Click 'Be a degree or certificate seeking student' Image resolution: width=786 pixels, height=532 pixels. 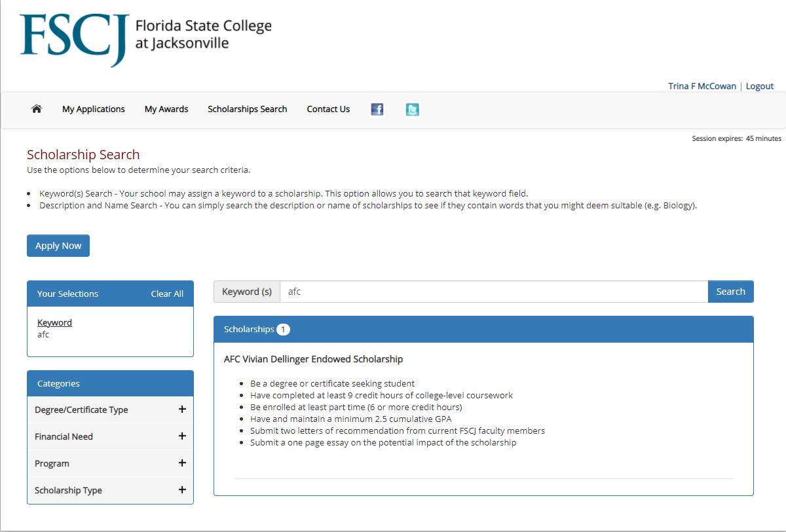pyautogui.click(x=332, y=383)
